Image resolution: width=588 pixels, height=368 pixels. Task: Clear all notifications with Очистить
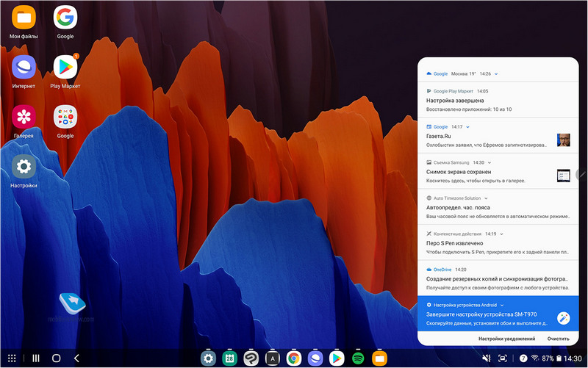click(x=558, y=339)
